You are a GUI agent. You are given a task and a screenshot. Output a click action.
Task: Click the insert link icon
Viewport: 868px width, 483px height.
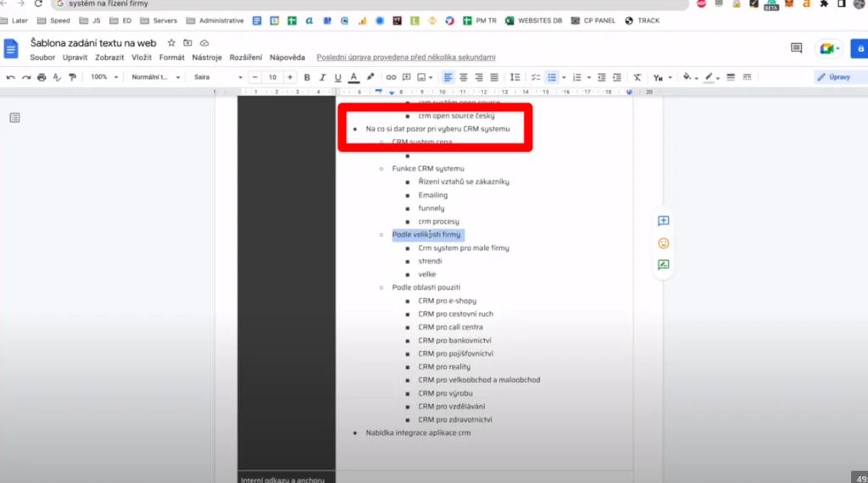[x=392, y=77]
